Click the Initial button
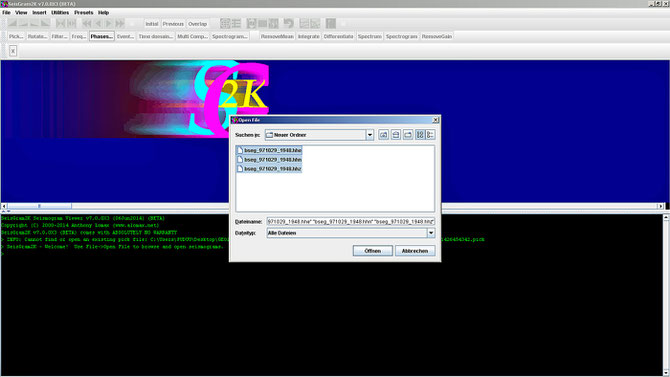Image resolution: width=670 pixels, height=377 pixels. pos(152,24)
